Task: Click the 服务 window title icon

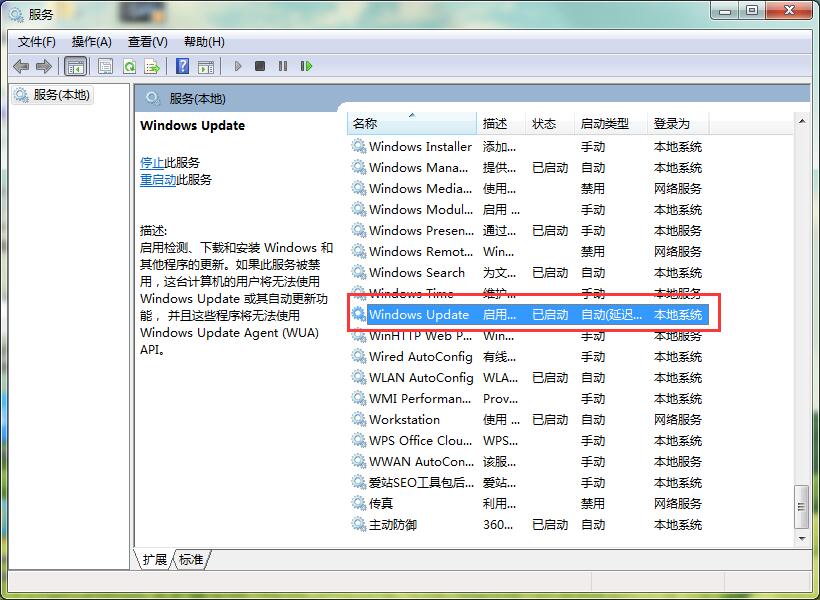Action: (16, 15)
